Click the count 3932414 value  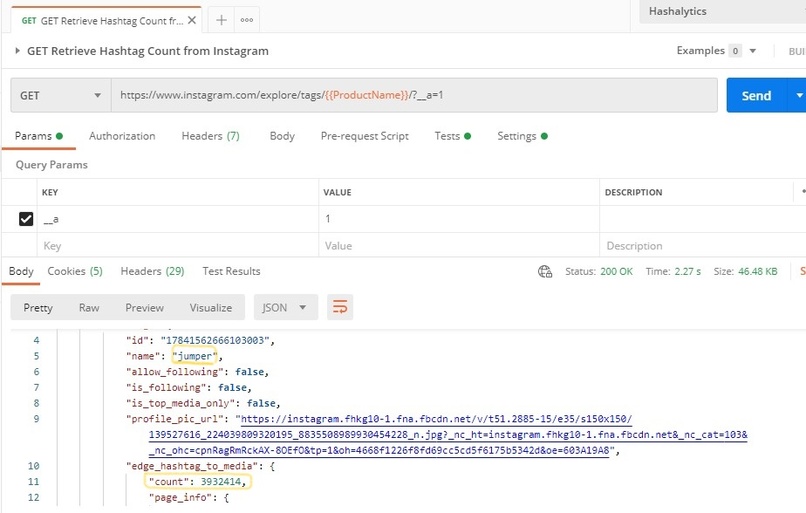[221, 482]
